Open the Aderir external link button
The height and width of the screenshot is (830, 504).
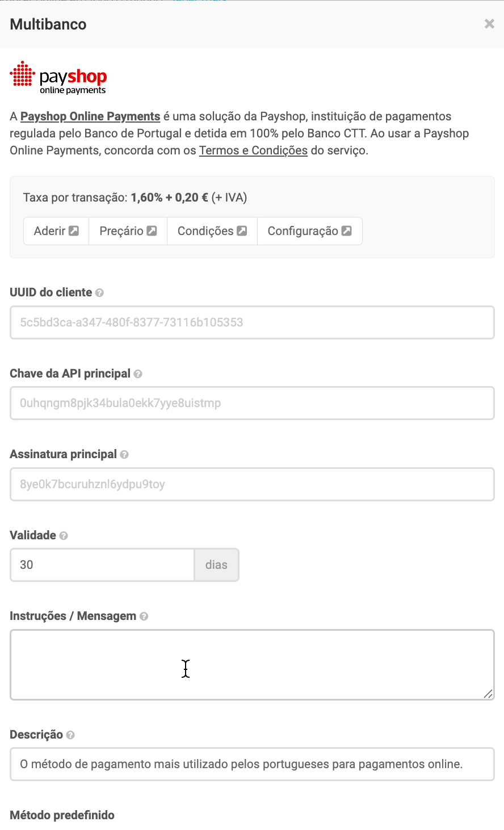(56, 231)
